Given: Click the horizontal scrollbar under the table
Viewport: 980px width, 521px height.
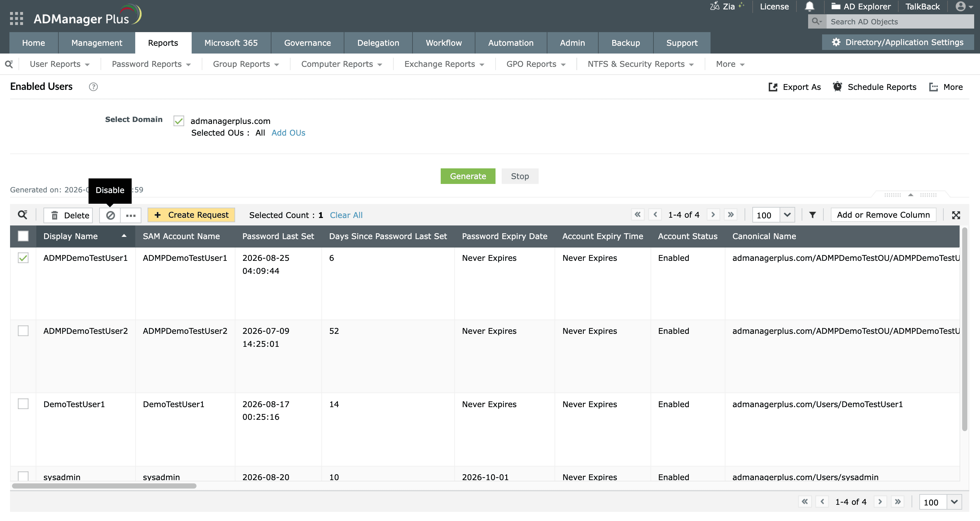Looking at the screenshot, I should click(104, 486).
